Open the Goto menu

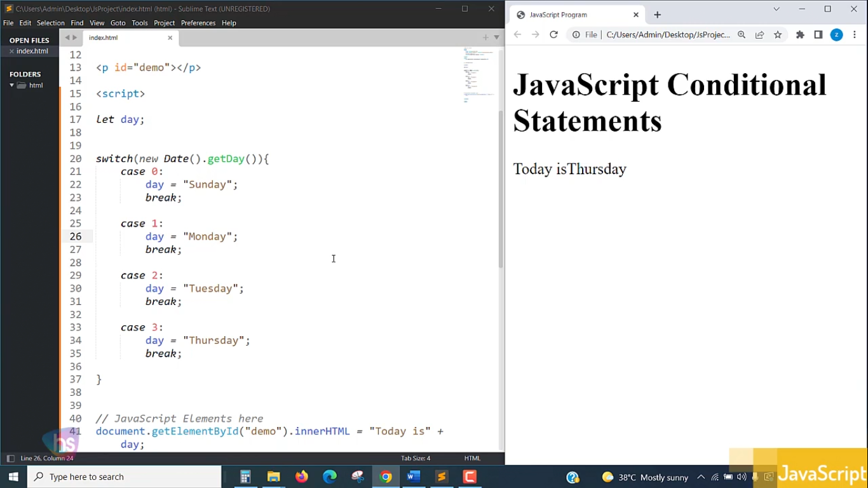[118, 23]
